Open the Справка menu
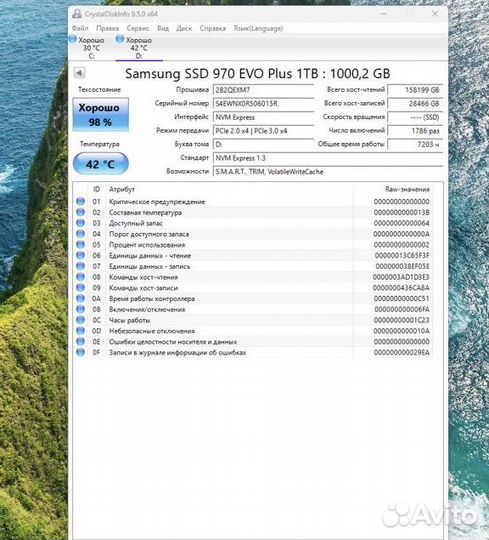Viewport: 489px width, 540px height. click(212, 28)
